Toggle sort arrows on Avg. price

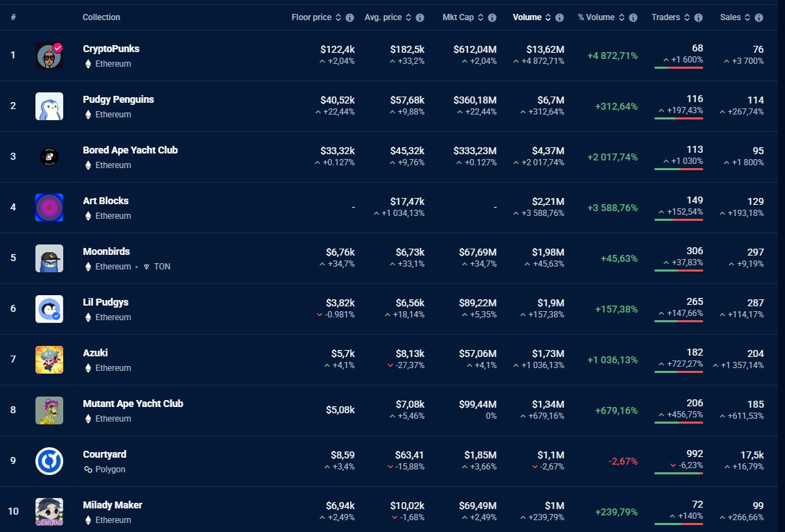pos(408,17)
